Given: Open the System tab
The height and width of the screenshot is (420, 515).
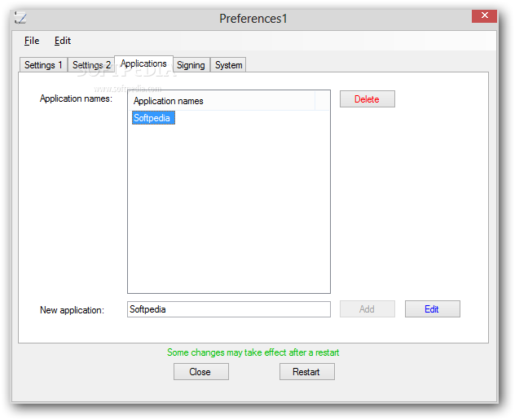Looking at the screenshot, I should coord(229,65).
